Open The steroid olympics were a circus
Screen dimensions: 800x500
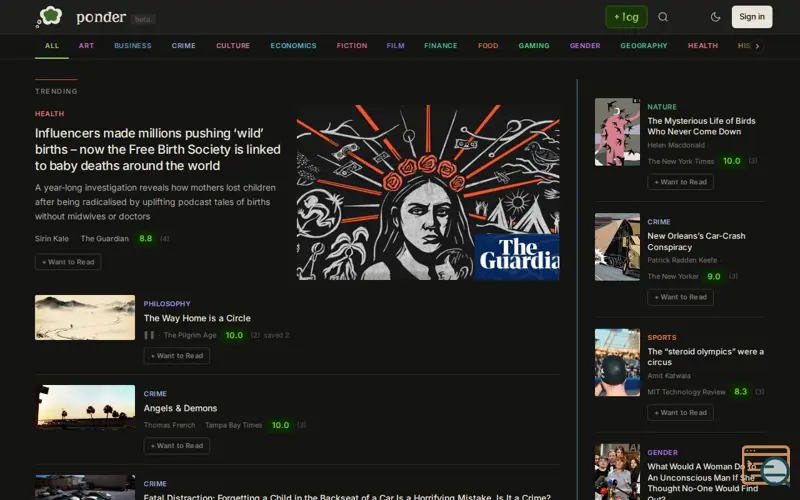(705, 357)
